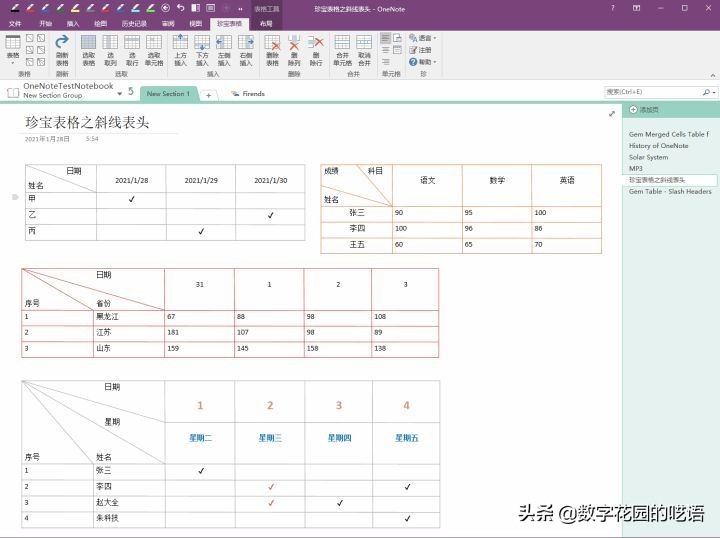Viewport: 720px width, 538px height.
Task: Toggle the highlighted cell alignment button
Action: click(x=386, y=38)
